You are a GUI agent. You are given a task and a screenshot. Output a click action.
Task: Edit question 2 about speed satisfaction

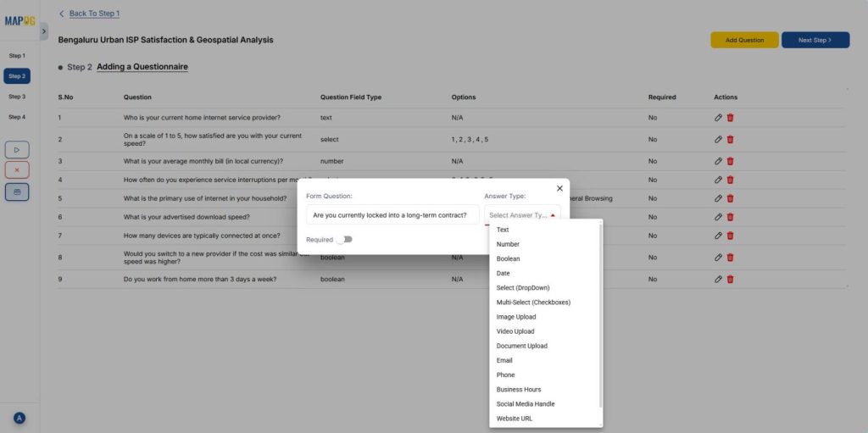click(718, 140)
